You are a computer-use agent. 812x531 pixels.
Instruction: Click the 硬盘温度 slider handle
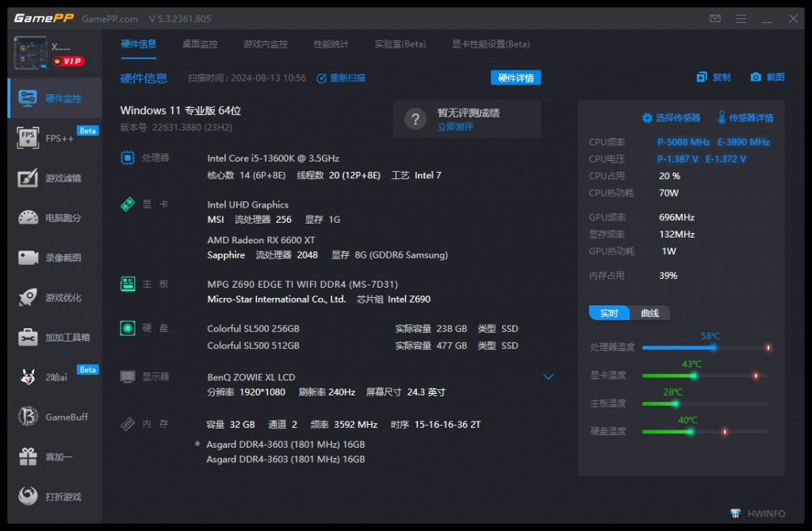pos(691,432)
